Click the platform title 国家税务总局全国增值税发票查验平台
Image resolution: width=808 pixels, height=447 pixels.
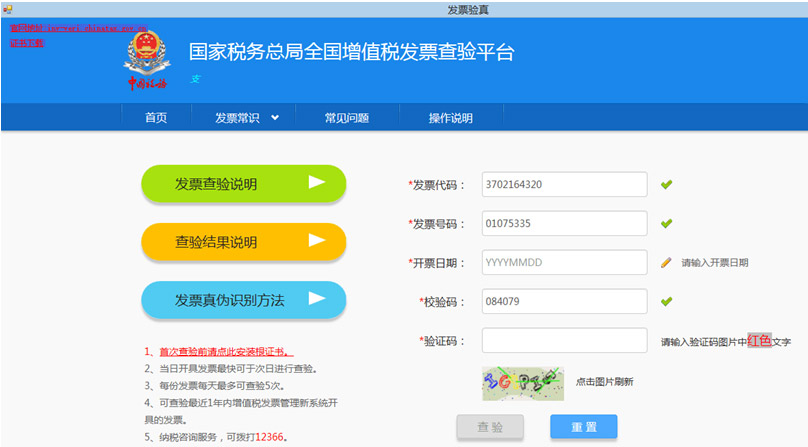pyautogui.click(x=351, y=52)
